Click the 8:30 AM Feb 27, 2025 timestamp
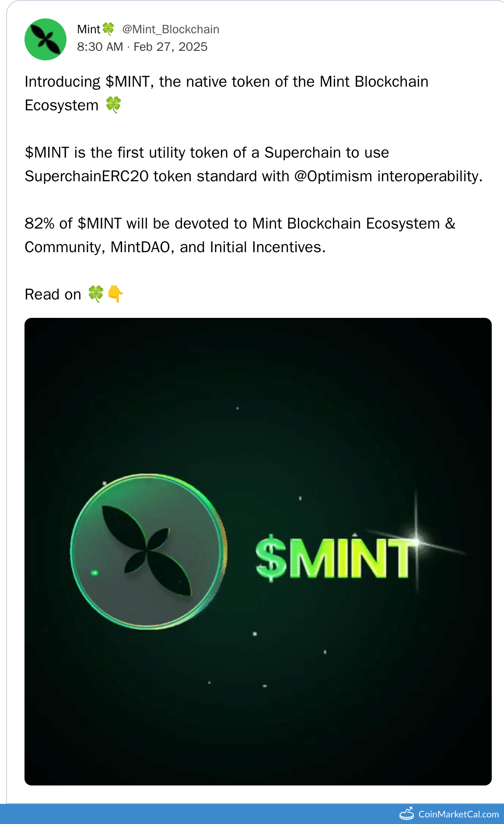This screenshot has height=824, width=504. (142, 47)
